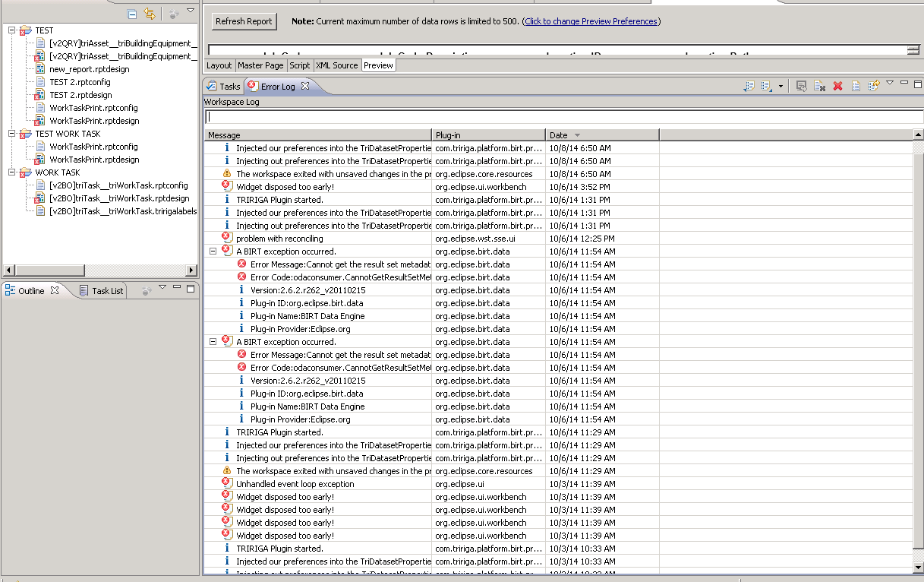Click the Error Log filter text field

pos(562,117)
